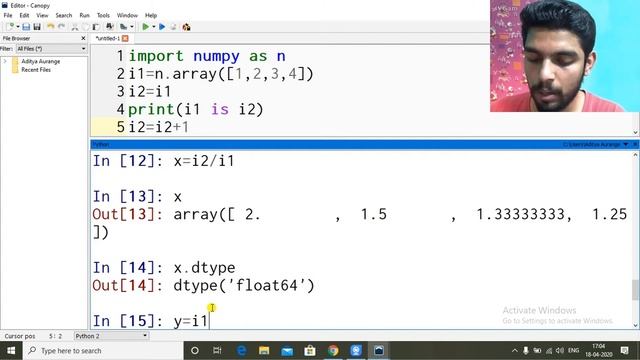The height and width of the screenshot is (360, 640).
Task: Click the Redo arrow icon
Action: click(62, 27)
